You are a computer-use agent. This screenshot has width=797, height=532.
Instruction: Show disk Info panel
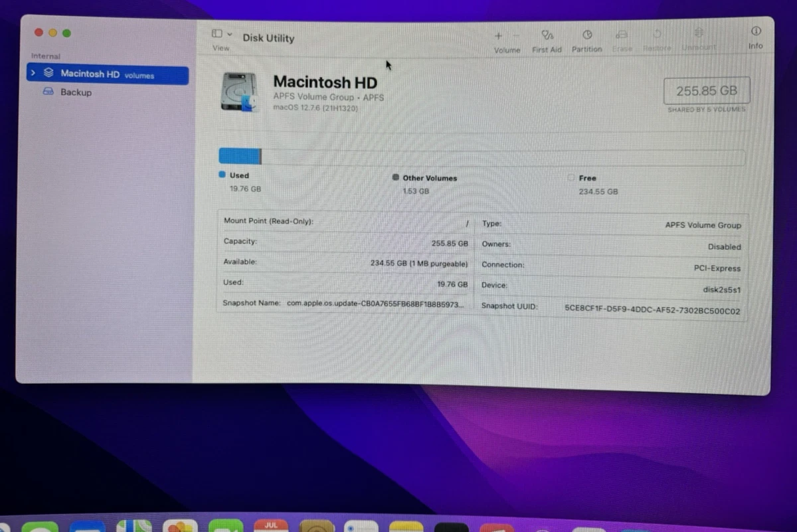tap(756, 31)
